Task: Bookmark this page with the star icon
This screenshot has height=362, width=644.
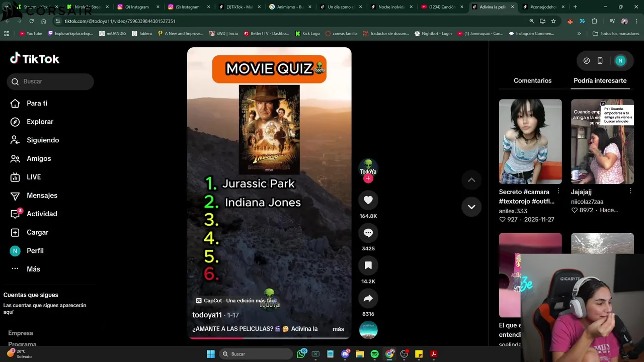Action: click(x=553, y=21)
